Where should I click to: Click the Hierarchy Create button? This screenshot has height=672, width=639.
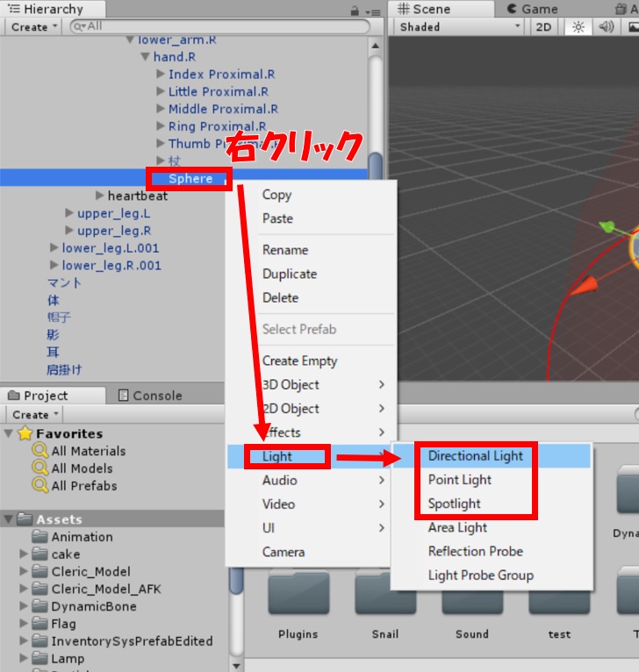coord(34,27)
